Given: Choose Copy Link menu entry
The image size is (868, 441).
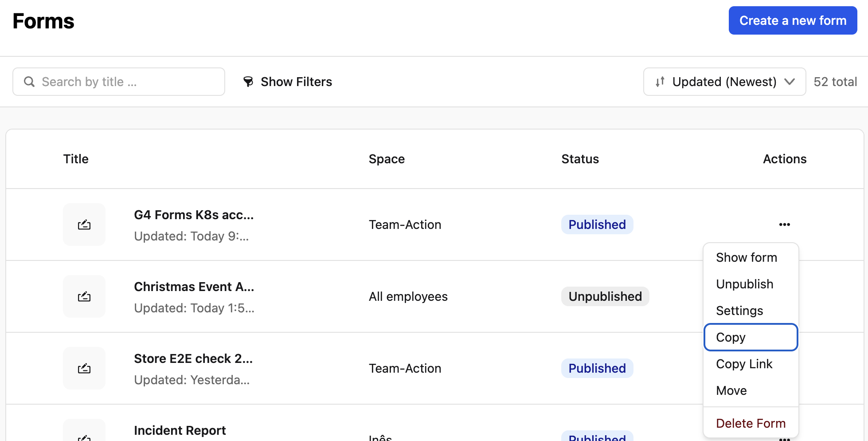Looking at the screenshot, I should click(x=751, y=364).
